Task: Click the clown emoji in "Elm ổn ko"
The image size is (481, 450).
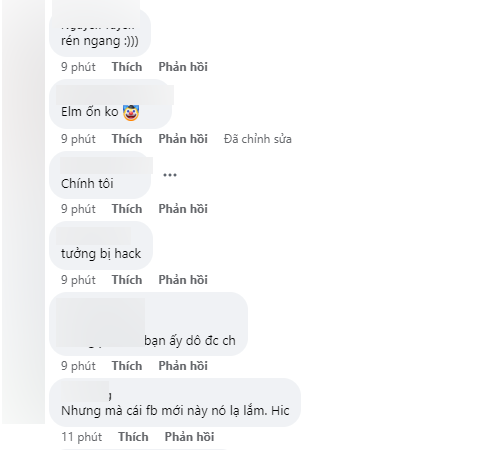Action: 131,112
